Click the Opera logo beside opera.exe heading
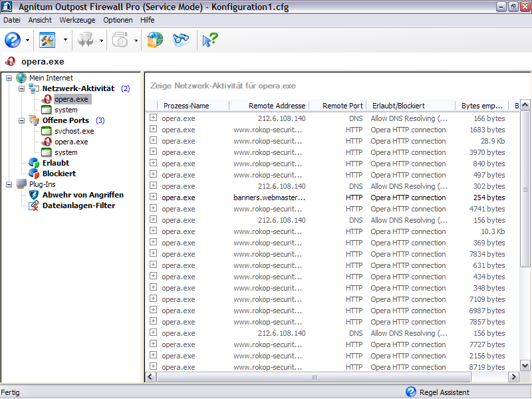This screenshot has height=399, width=532. point(11,61)
